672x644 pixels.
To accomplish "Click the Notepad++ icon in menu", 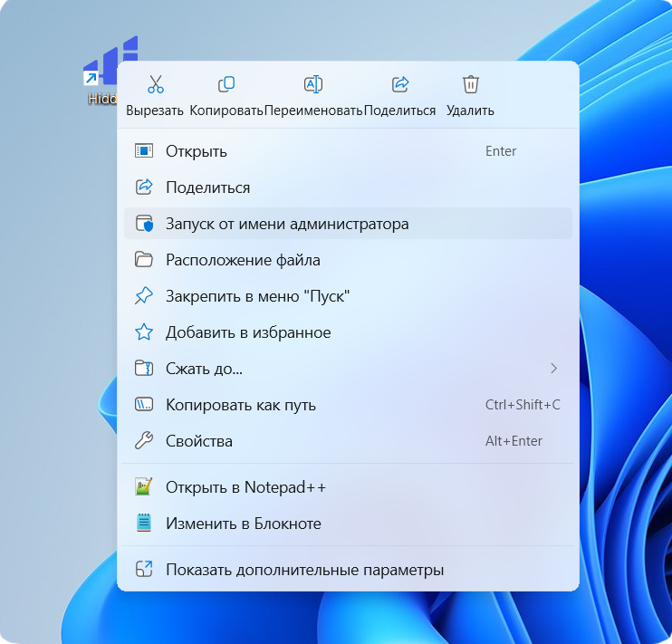I will click(143, 487).
